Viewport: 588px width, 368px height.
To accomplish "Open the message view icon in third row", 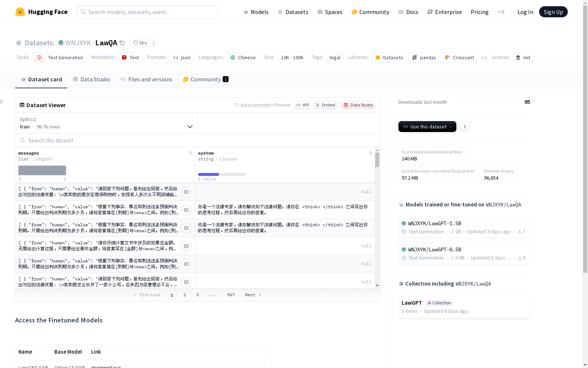I will (186, 228).
